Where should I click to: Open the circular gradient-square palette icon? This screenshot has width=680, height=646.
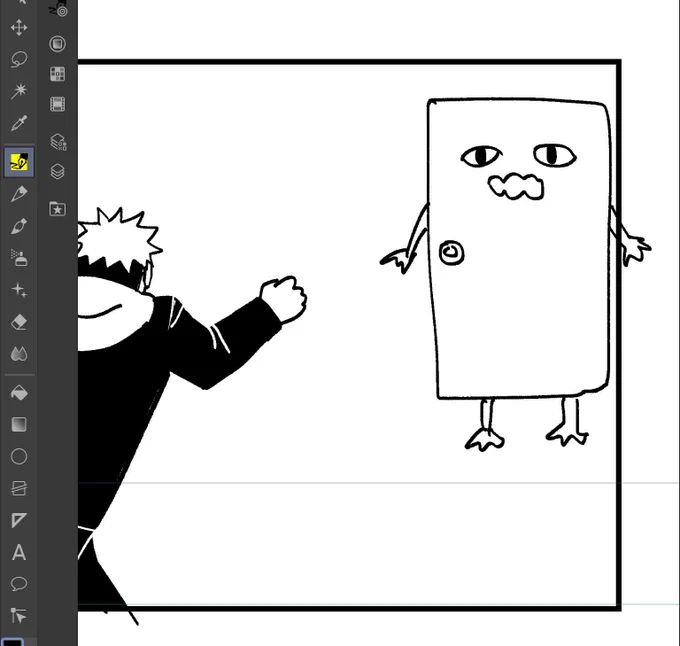coord(57,44)
